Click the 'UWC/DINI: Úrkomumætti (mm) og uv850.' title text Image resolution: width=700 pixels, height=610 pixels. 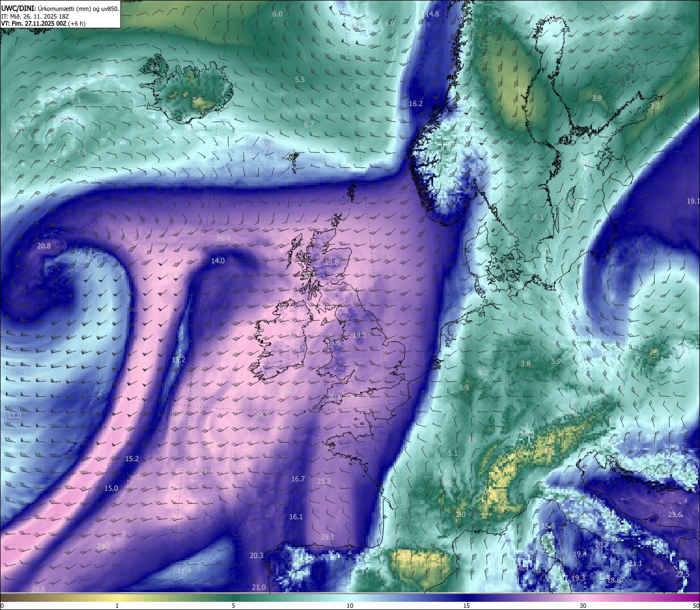pos(60,9)
